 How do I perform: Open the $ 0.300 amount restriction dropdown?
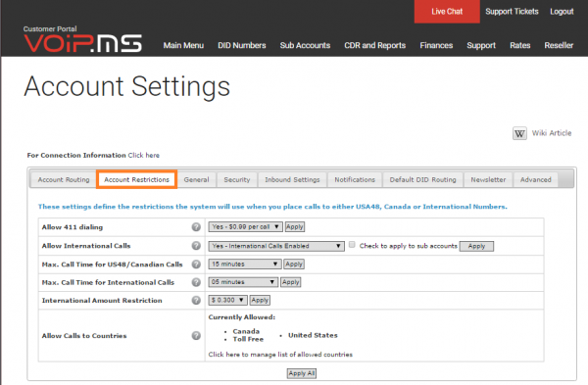[x=228, y=300]
